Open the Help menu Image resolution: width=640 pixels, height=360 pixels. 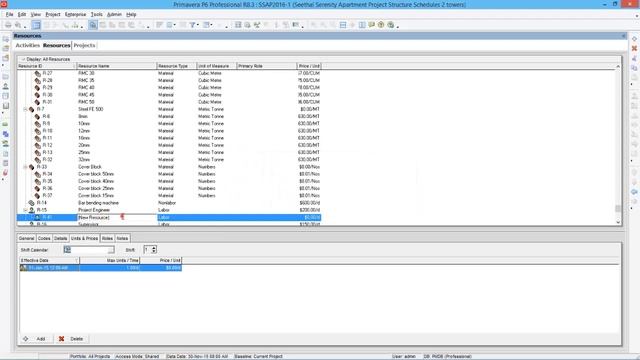point(131,14)
